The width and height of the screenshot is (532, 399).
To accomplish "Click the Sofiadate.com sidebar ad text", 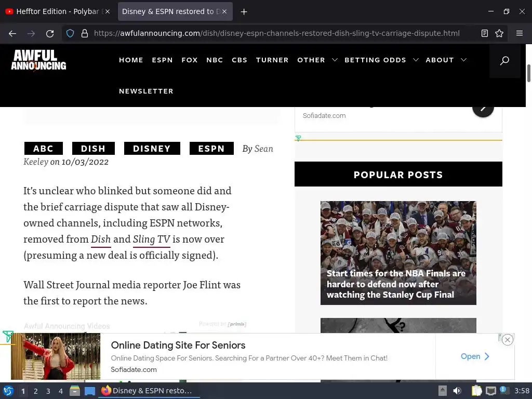I will 324,116.
